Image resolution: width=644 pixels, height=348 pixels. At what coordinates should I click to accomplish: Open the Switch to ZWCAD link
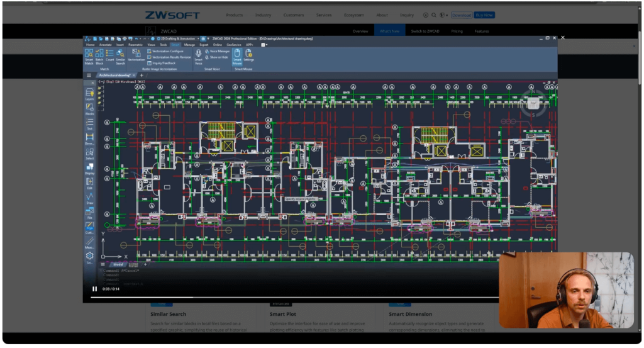(425, 31)
